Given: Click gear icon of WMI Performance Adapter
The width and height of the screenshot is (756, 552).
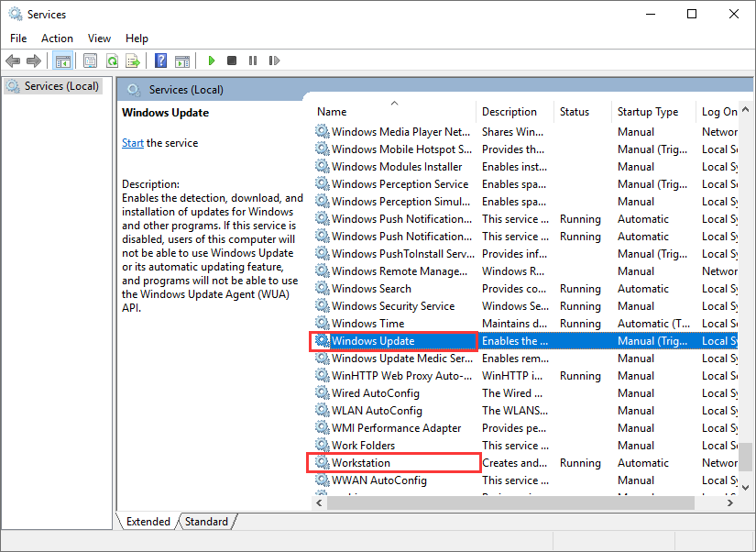Looking at the screenshot, I should tap(322, 427).
